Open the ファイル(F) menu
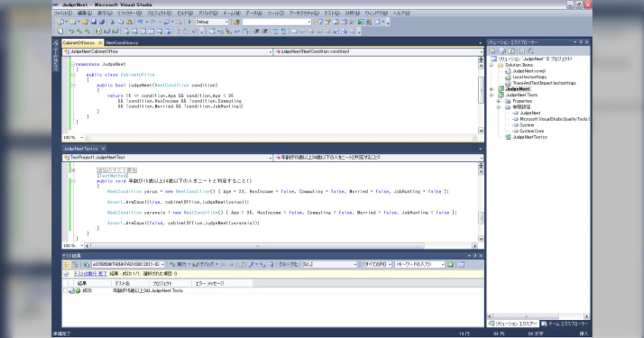This screenshot has width=644, height=338. (x=63, y=12)
